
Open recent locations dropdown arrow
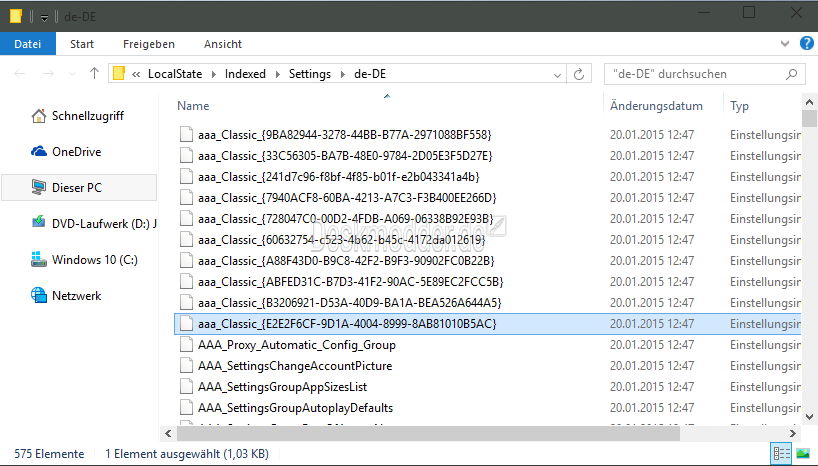click(x=72, y=74)
